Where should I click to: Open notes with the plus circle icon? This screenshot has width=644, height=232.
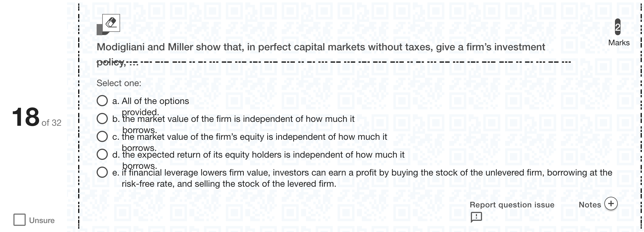[611, 203]
